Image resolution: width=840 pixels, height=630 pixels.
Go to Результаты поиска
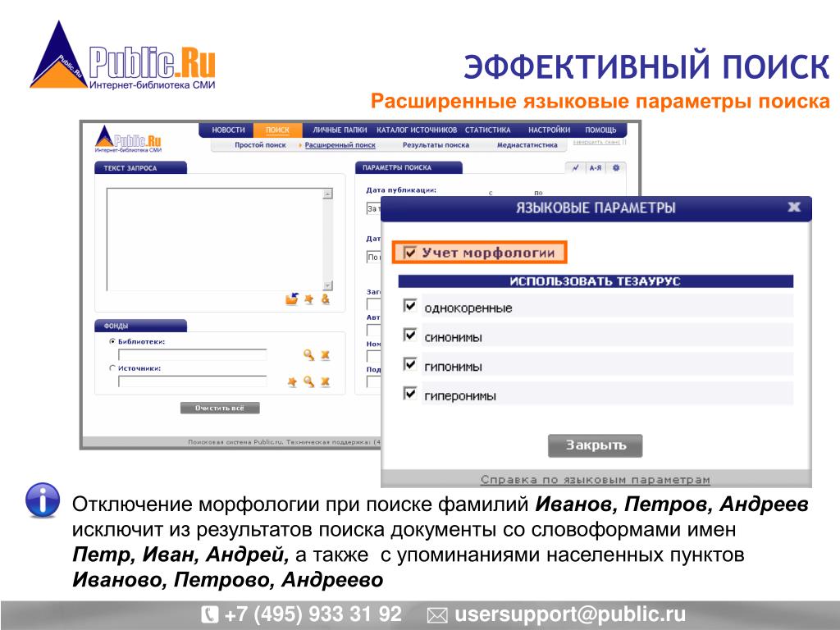point(436,144)
